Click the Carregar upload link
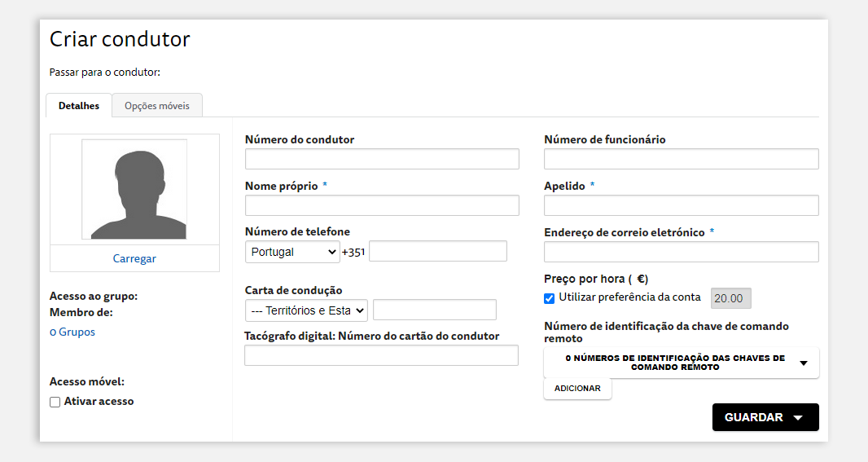 134,258
